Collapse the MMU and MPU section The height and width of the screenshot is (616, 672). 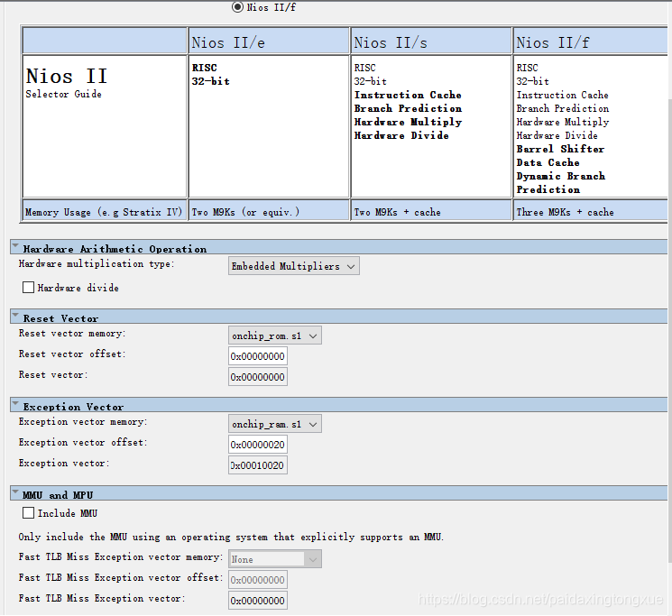click(15, 492)
